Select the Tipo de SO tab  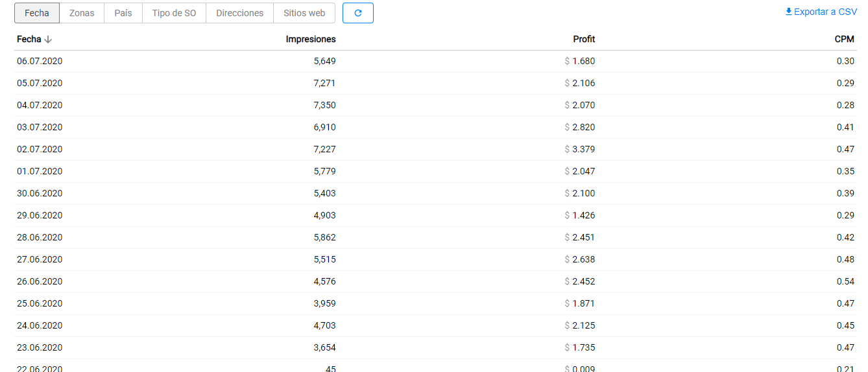pyautogui.click(x=174, y=13)
